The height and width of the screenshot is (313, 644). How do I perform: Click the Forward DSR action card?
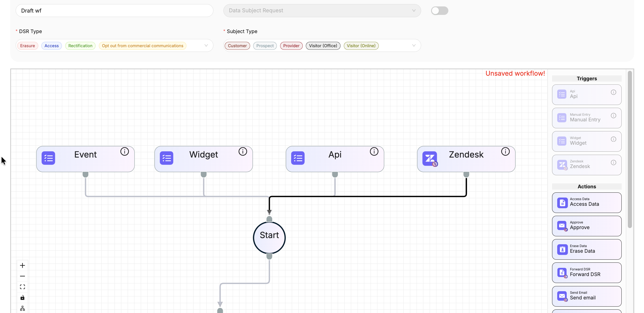(587, 273)
